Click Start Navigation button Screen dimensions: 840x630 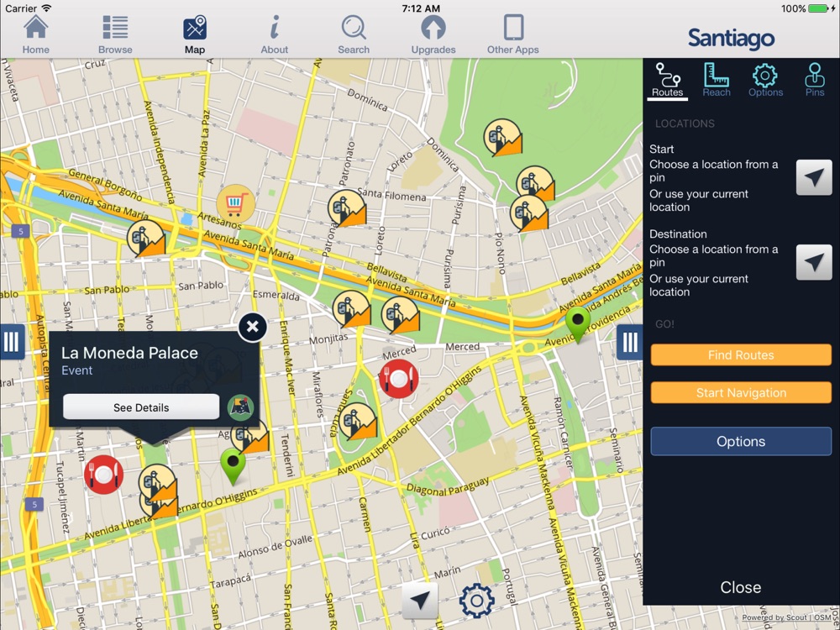click(741, 392)
